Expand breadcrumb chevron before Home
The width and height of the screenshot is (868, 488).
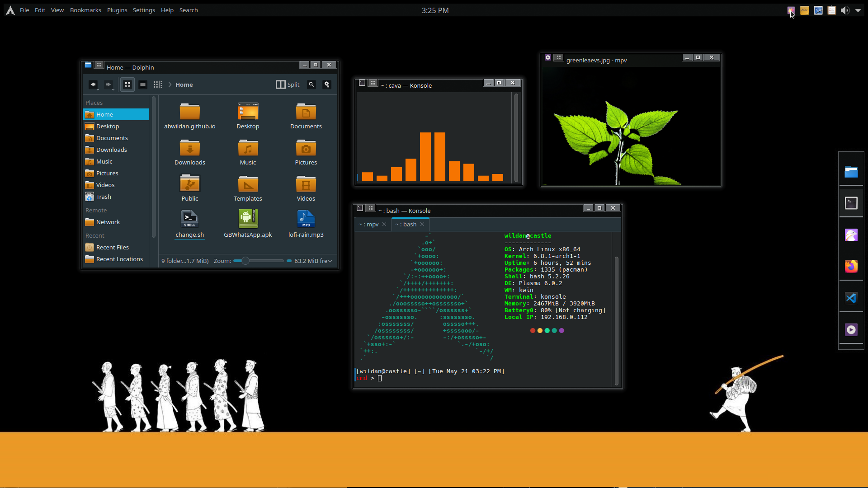point(170,84)
